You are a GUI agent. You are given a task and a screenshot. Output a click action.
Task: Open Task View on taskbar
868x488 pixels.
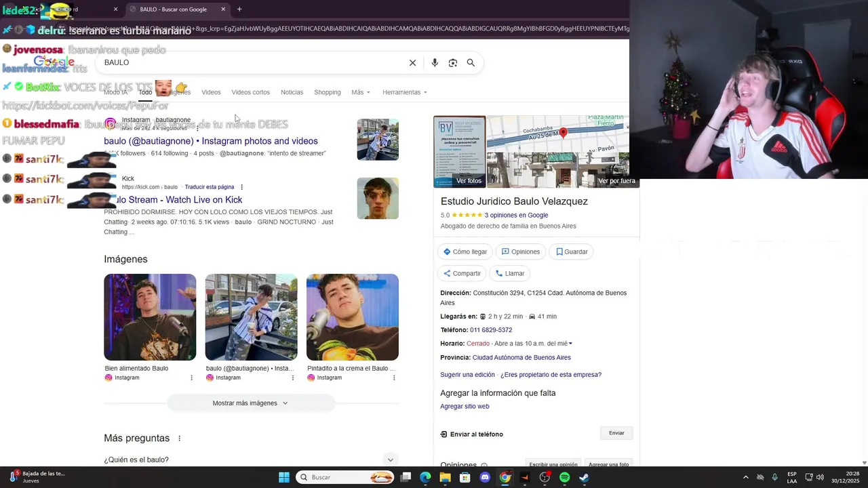[406, 477]
